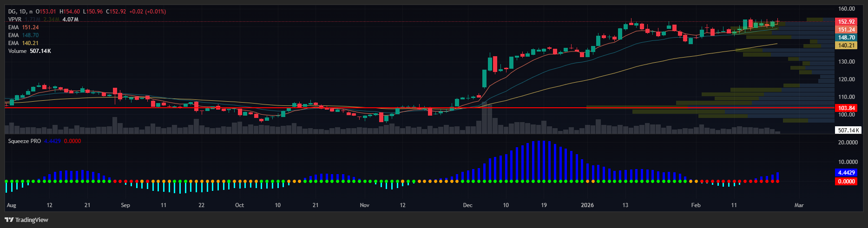This screenshot has width=868, height=228.
Task: Click the Dec label on time axis
Action: pos(467,205)
